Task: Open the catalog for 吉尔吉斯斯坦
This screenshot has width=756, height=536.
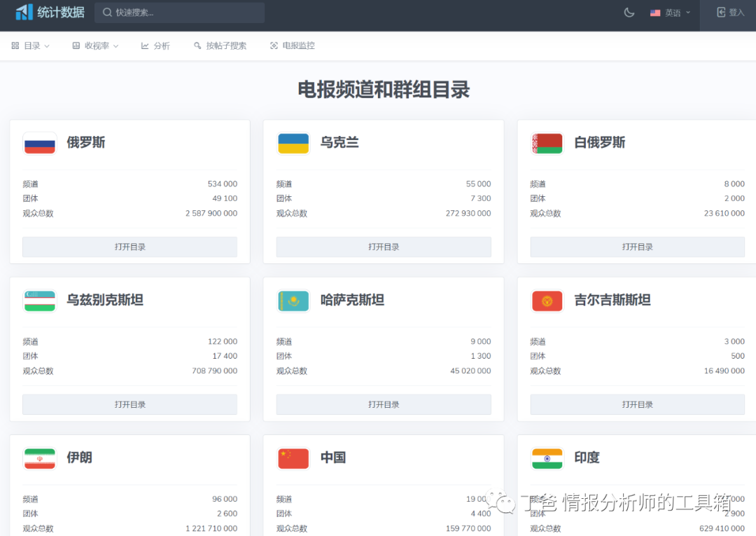Action: (x=638, y=404)
